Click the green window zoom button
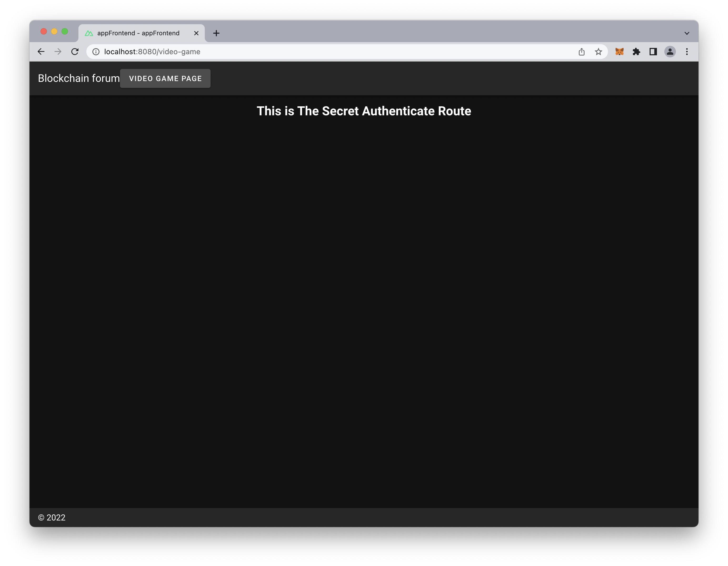728x566 pixels. [65, 31]
